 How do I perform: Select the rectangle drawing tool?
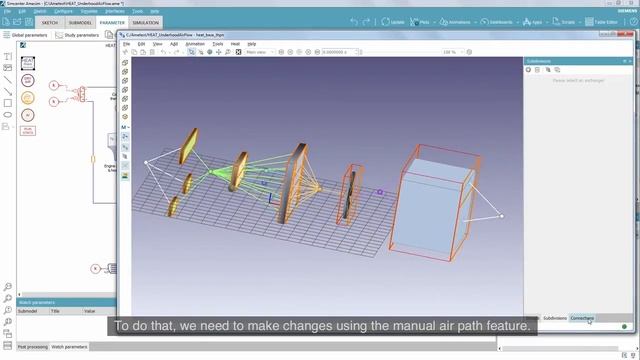click(x=8, y=103)
